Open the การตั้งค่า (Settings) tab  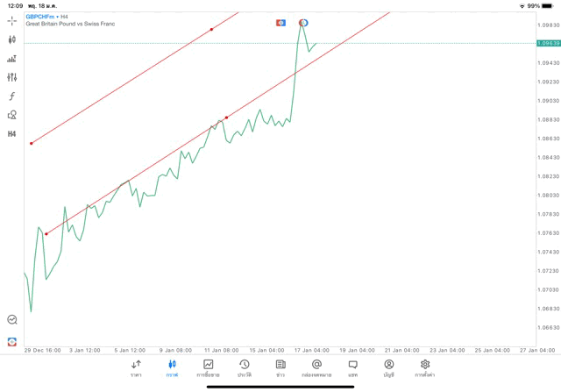425,368
